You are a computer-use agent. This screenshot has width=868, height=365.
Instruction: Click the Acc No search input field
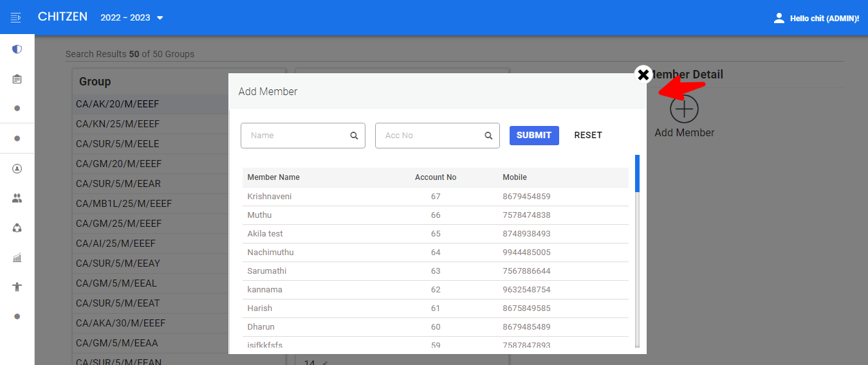[x=438, y=136]
